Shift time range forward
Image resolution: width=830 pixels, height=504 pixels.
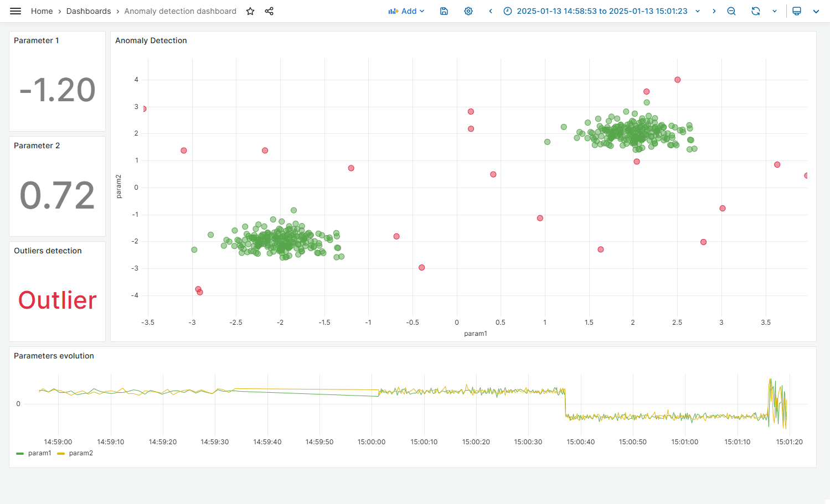click(714, 11)
